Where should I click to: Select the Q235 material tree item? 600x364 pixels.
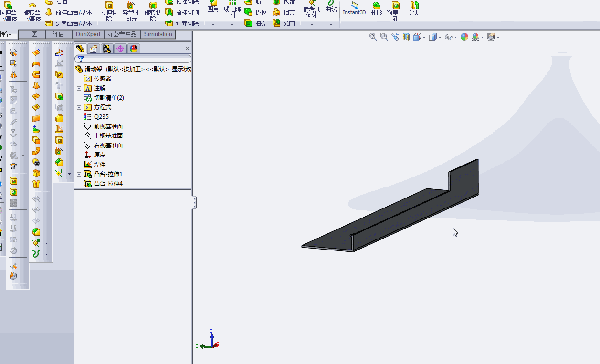coord(96,117)
